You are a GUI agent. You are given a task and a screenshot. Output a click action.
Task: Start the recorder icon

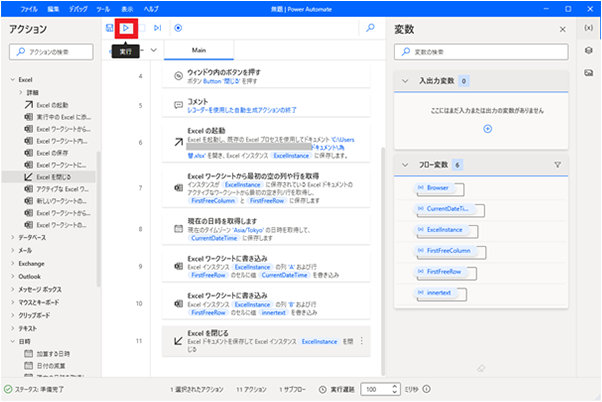(178, 28)
